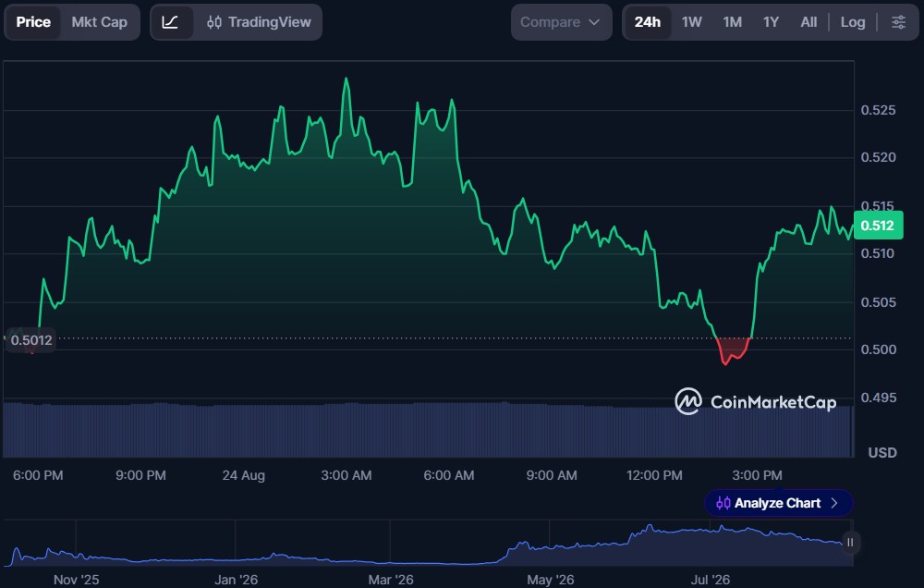This screenshot has width=924, height=588.
Task: Click the 12:00 PM time label
Action: (x=654, y=475)
